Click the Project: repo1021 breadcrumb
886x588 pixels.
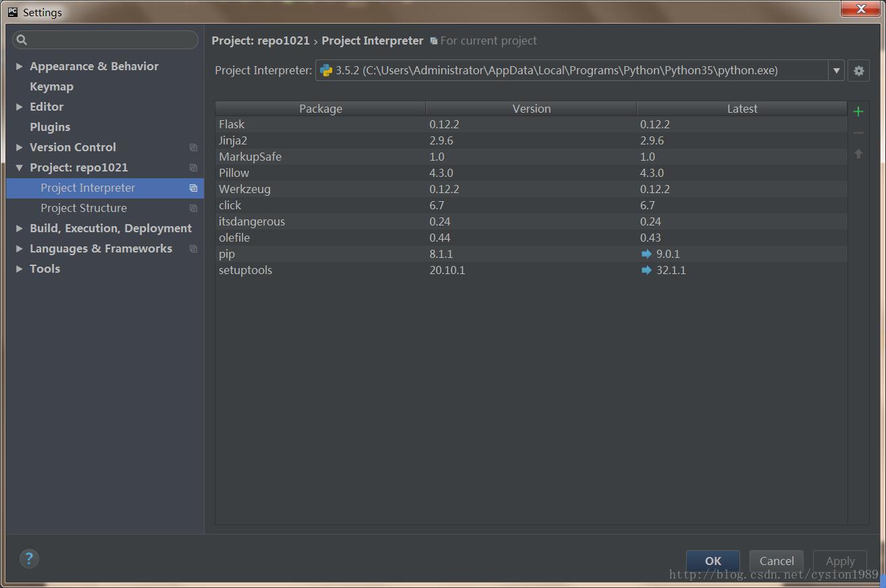pos(260,41)
